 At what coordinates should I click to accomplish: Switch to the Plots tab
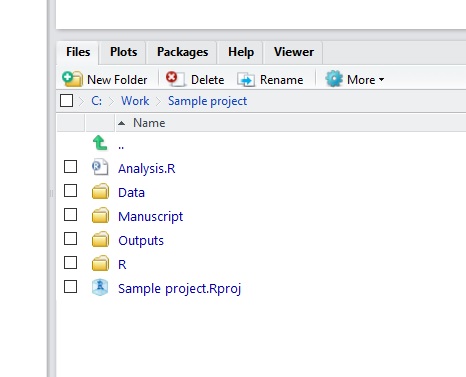(x=123, y=52)
